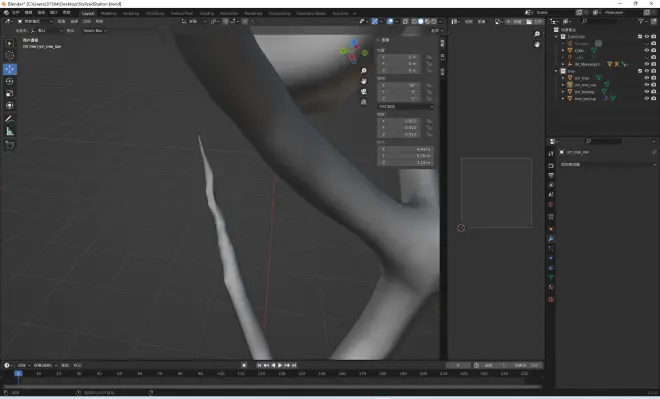
Task: Toggle viewport overlays button
Action: pos(390,21)
